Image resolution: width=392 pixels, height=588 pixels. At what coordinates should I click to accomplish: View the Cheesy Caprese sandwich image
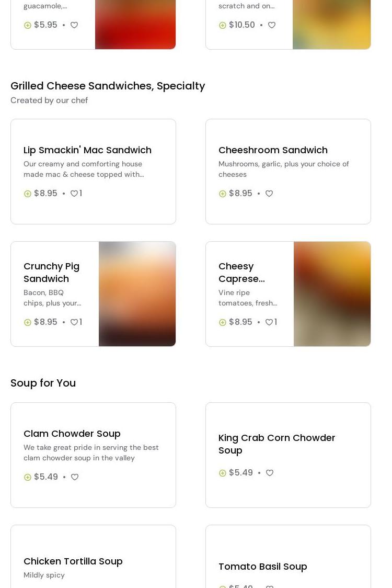(332, 294)
